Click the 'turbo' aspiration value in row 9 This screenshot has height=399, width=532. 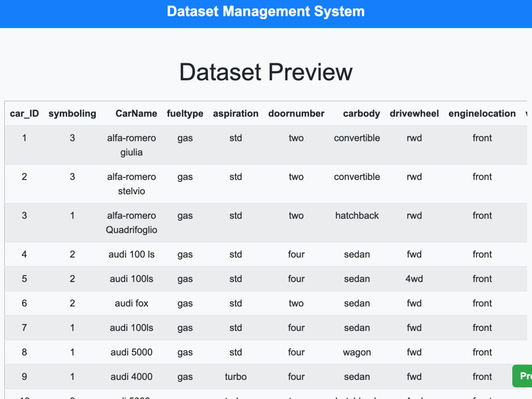point(236,377)
